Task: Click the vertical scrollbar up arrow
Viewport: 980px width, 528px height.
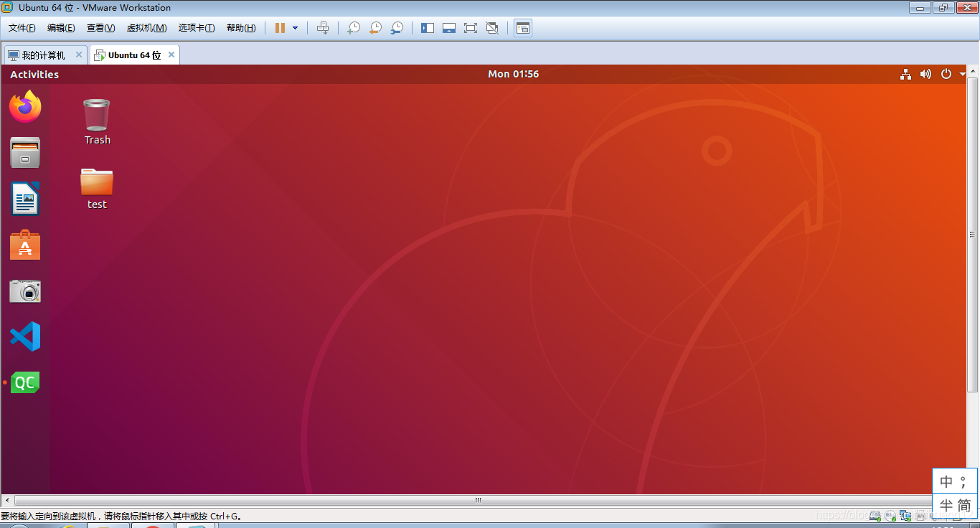Action: 973,70
